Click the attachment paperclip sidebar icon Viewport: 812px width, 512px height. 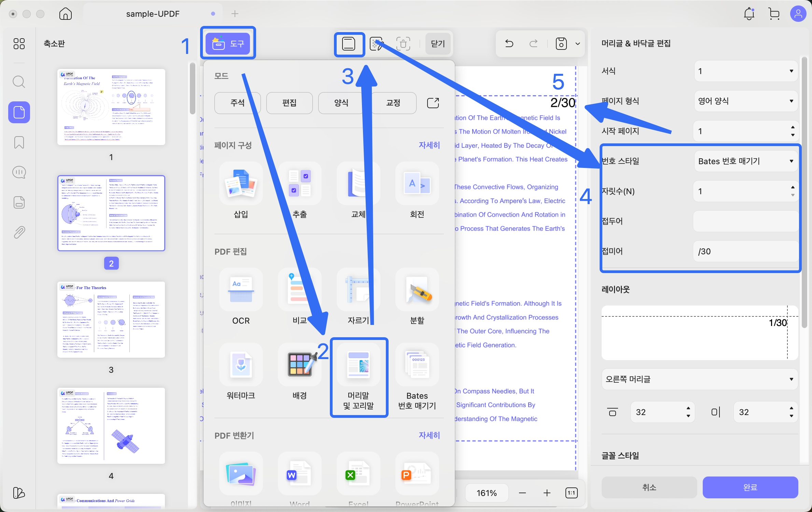point(19,232)
